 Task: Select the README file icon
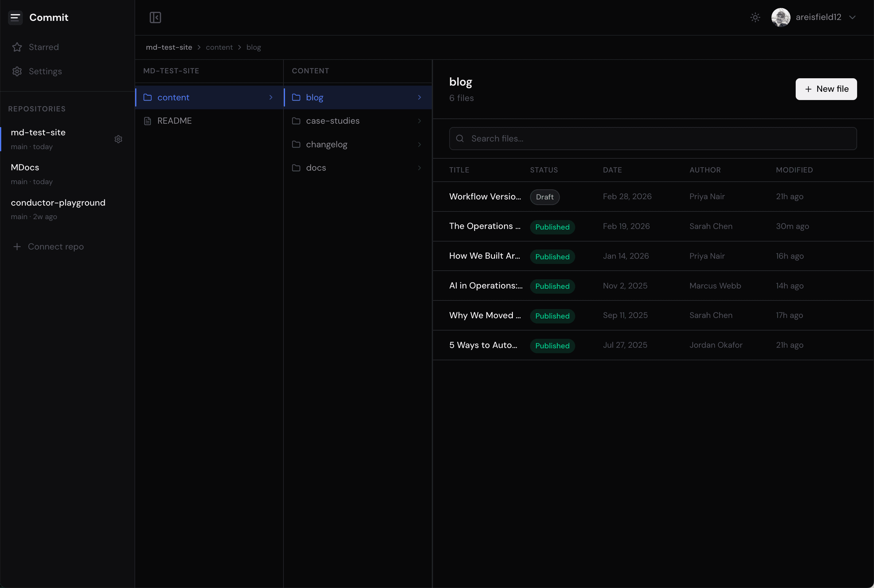click(147, 121)
